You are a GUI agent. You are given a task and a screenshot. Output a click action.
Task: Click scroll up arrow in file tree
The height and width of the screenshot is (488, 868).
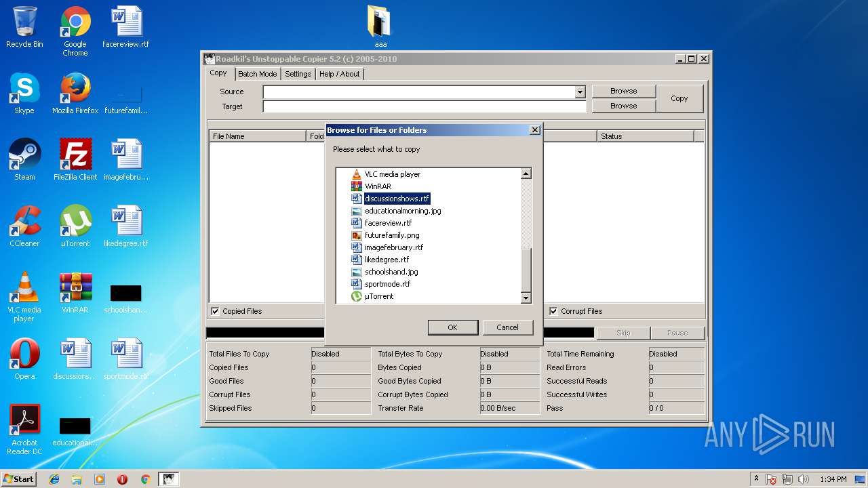[526, 174]
